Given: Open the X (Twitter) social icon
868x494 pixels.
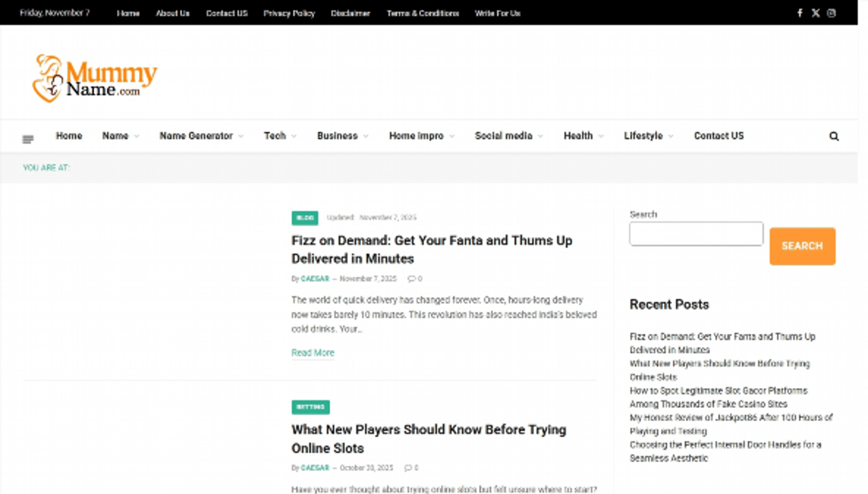Looking at the screenshot, I should pyautogui.click(x=815, y=13).
